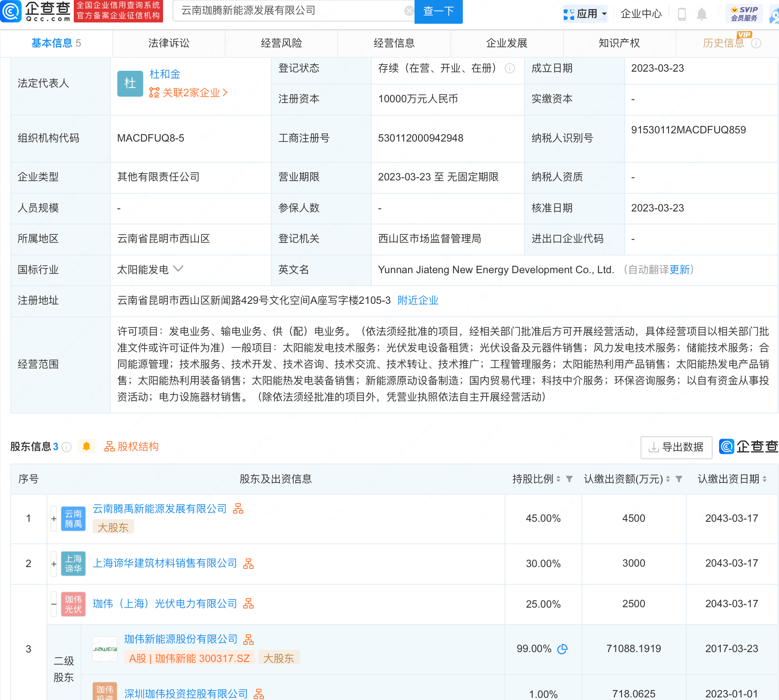Click the 91530112MACDFUQ859 taxpayer ID
The image size is (779, 700).
[x=688, y=130]
